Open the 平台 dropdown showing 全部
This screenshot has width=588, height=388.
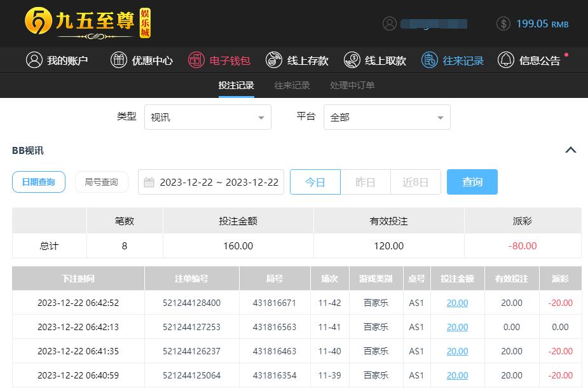point(386,118)
